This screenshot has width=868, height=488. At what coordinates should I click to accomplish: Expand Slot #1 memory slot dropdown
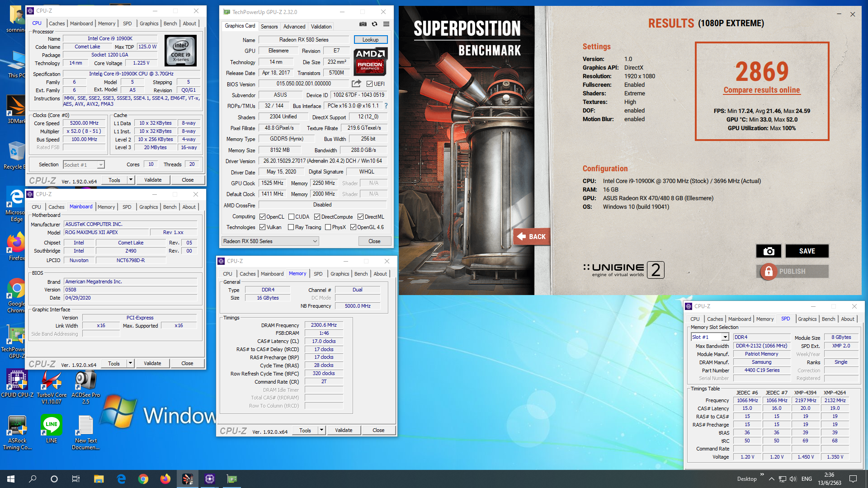(725, 337)
